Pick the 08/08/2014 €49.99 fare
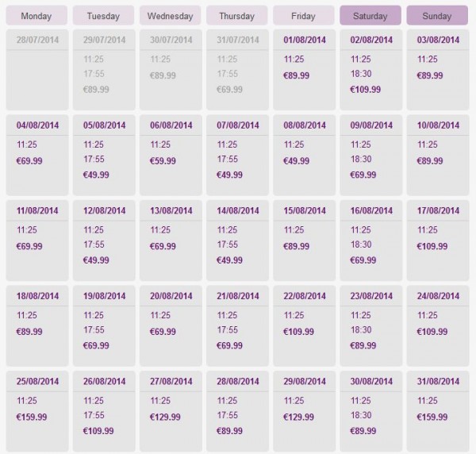476x454 pixels. click(296, 161)
